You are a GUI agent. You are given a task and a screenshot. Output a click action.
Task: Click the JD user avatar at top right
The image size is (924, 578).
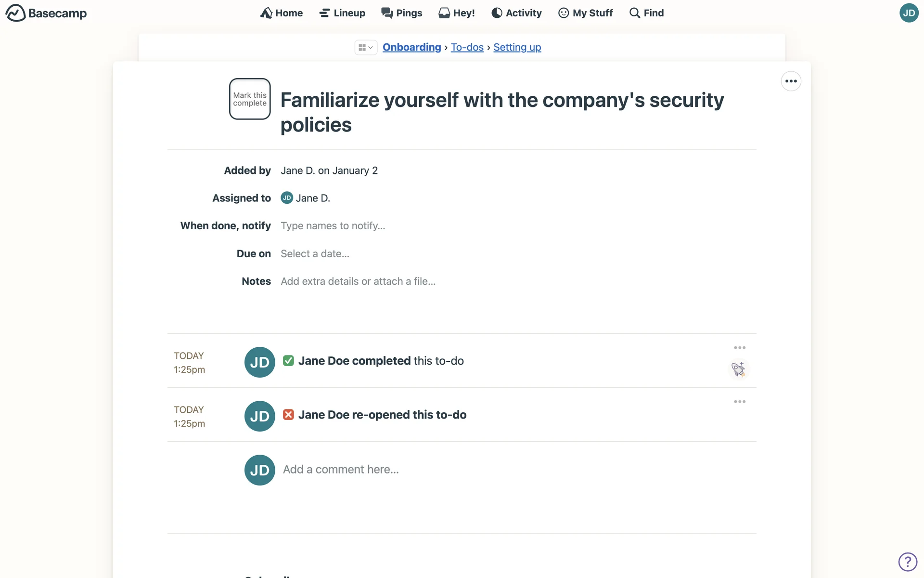(x=909, y=13)
